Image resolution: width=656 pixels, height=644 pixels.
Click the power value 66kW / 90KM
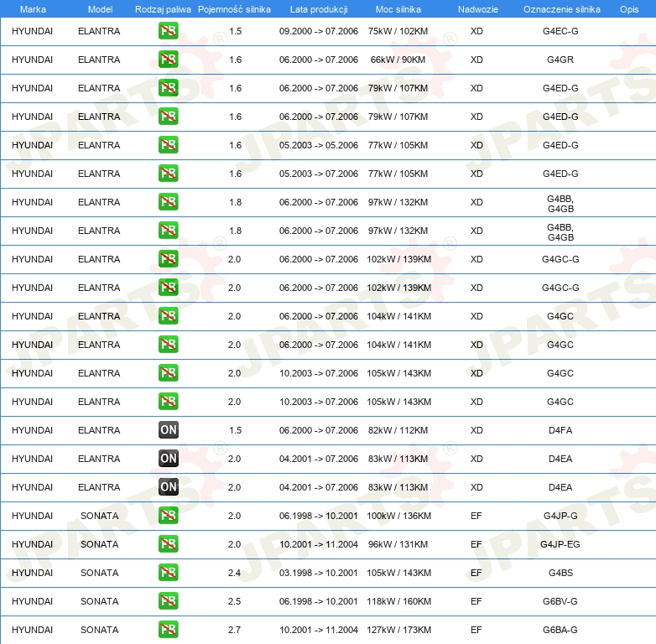(398, 60)
